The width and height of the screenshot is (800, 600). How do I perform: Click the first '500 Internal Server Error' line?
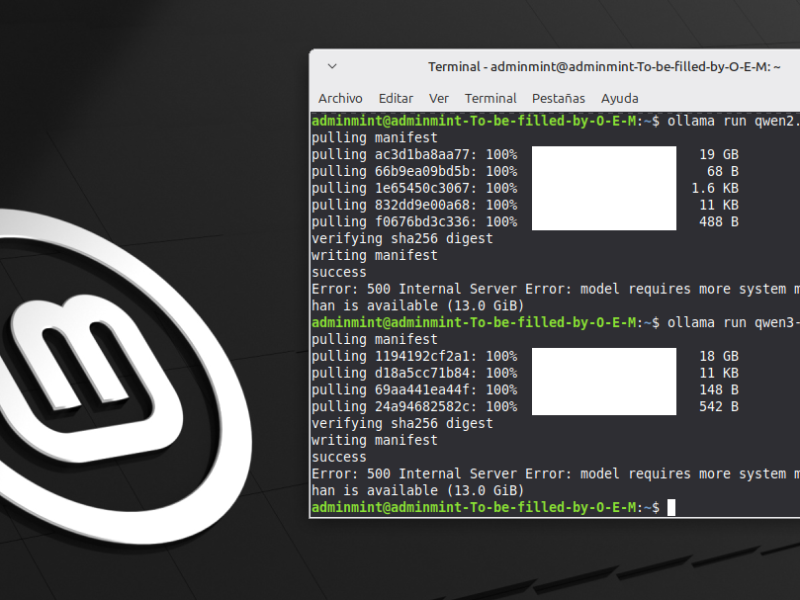point(556,289)
